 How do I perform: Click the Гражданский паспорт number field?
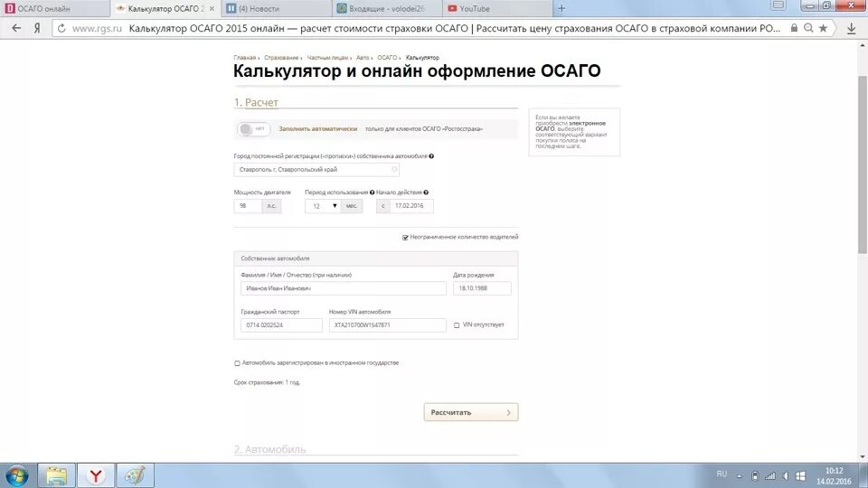(281, 325)
